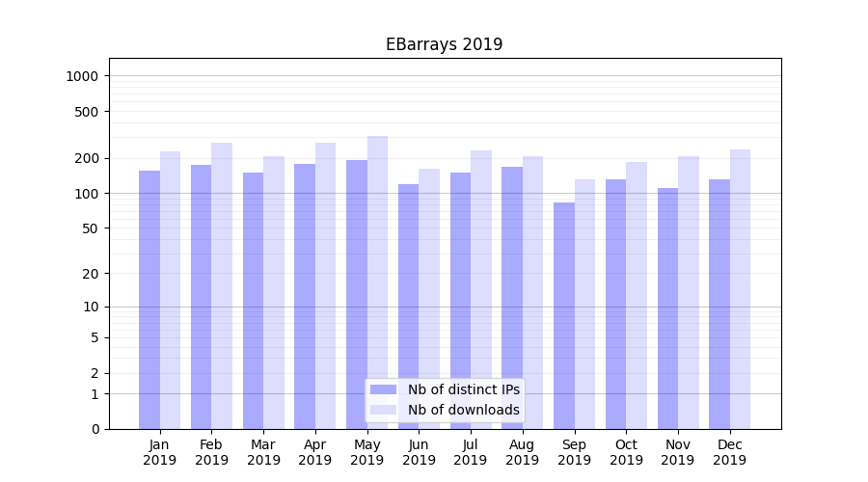The width and height of the screenshot is (868, 482).
Task: Click the 1000 y-axis tick label
Action: pos(82,76)
